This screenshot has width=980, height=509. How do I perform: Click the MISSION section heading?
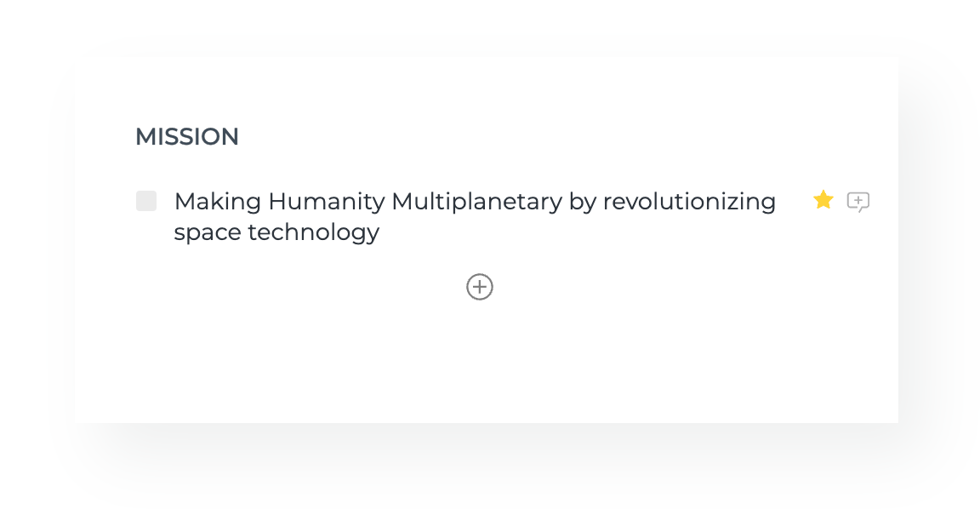coord(187,137)
